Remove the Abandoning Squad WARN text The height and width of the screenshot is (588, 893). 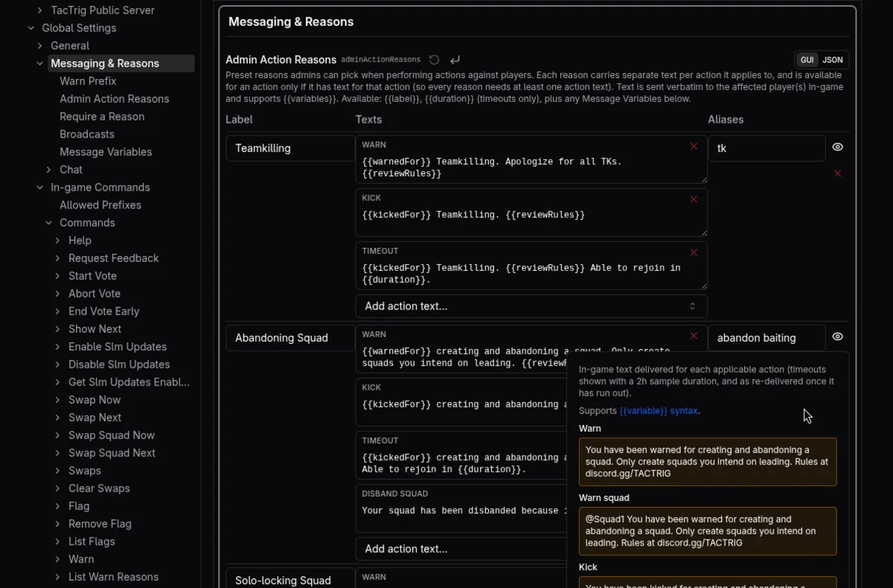(694, 336)
